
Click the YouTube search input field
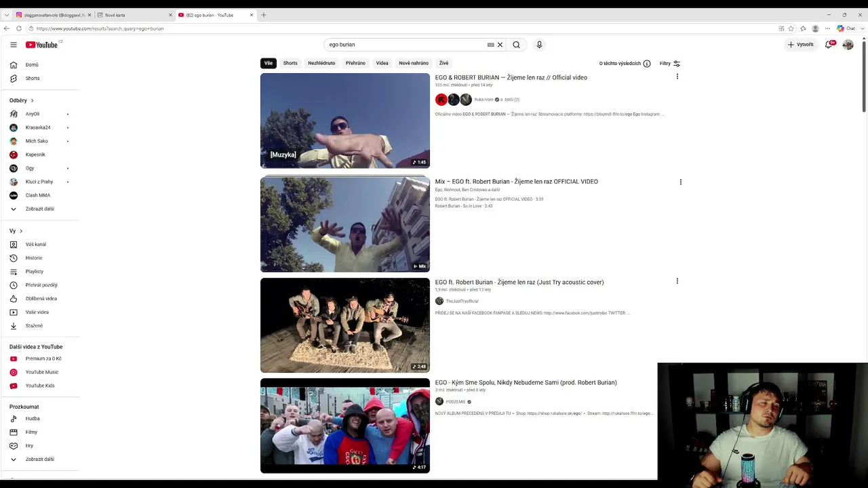click(406, 45)
